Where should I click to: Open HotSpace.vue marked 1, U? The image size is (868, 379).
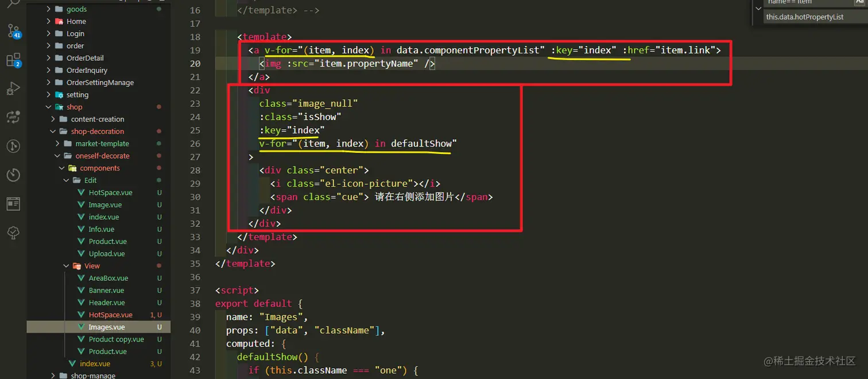pyautogui.click(x=110, y=315)
